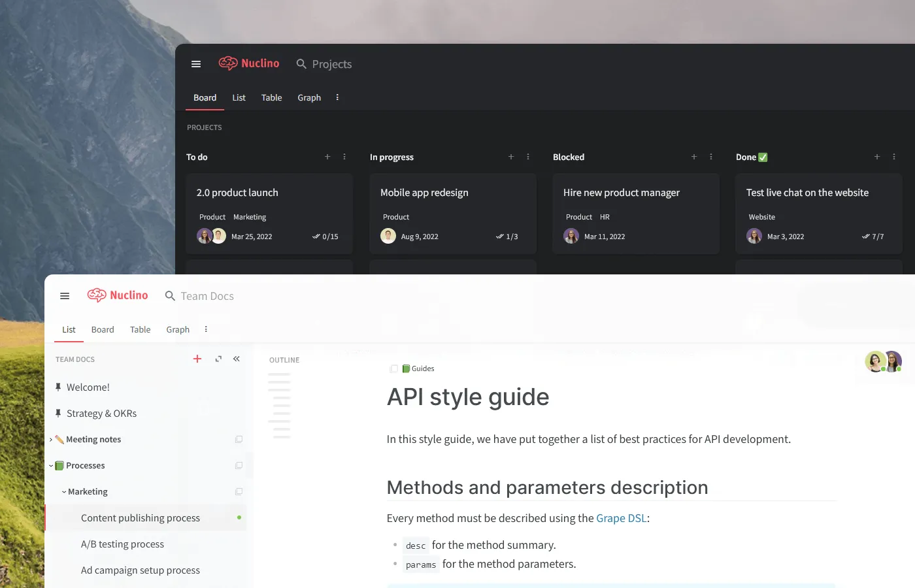The image size is (915, 588).
Task: Open In progress column options menu
Action: [x=528, y=157]
